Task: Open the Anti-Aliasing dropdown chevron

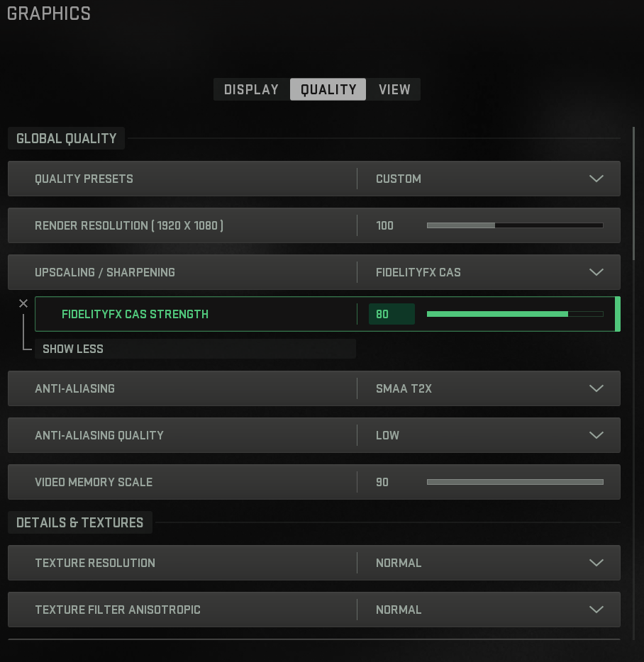Action: pyautogui.click(x=596, y=388)
